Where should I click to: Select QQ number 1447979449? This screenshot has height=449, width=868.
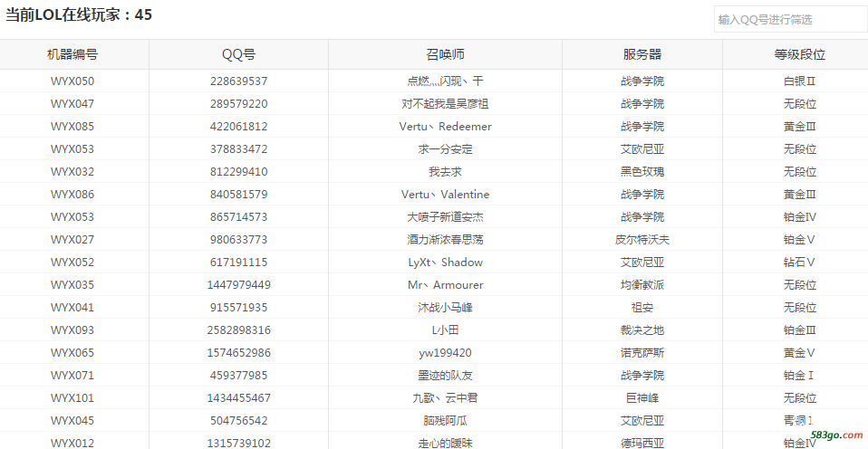pos(238,285)
